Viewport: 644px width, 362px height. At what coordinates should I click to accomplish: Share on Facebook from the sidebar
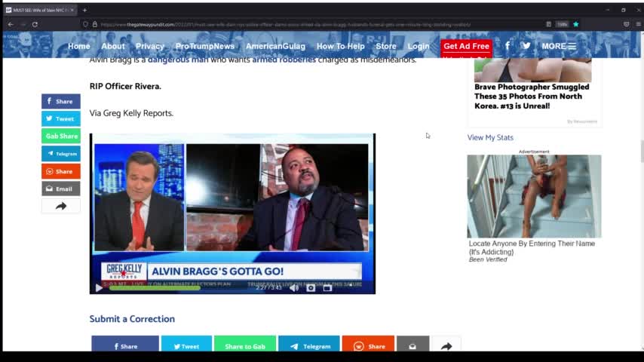[61, 101]
